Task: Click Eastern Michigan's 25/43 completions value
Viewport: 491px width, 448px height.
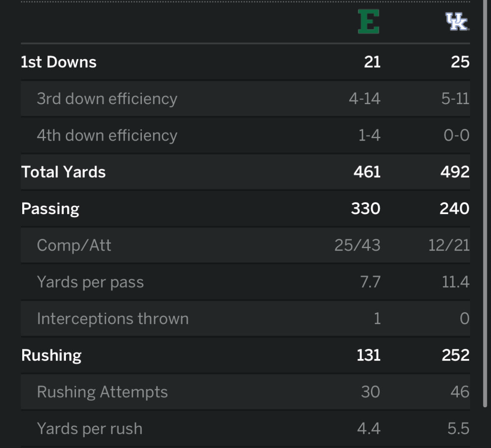Action: (357, 245)
